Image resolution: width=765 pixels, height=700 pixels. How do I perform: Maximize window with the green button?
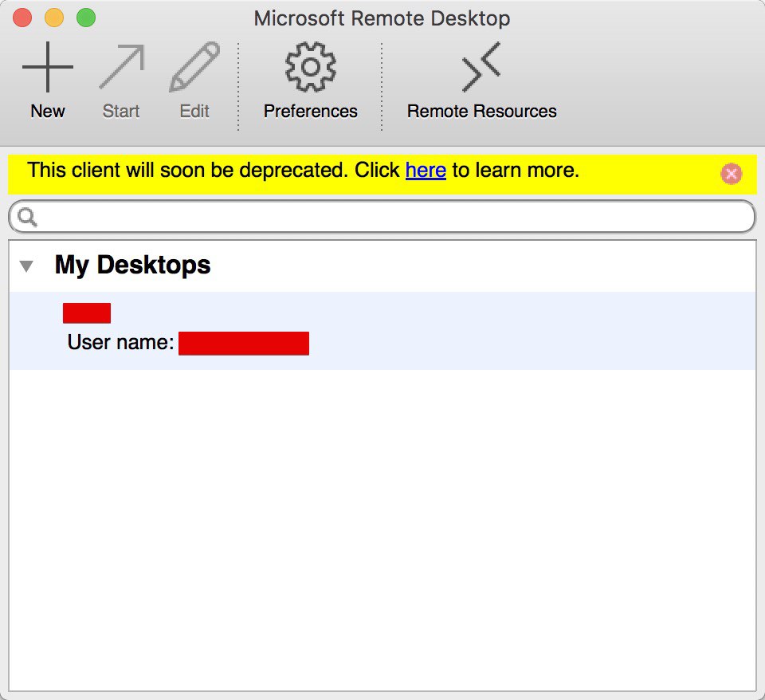coord(86,18)
